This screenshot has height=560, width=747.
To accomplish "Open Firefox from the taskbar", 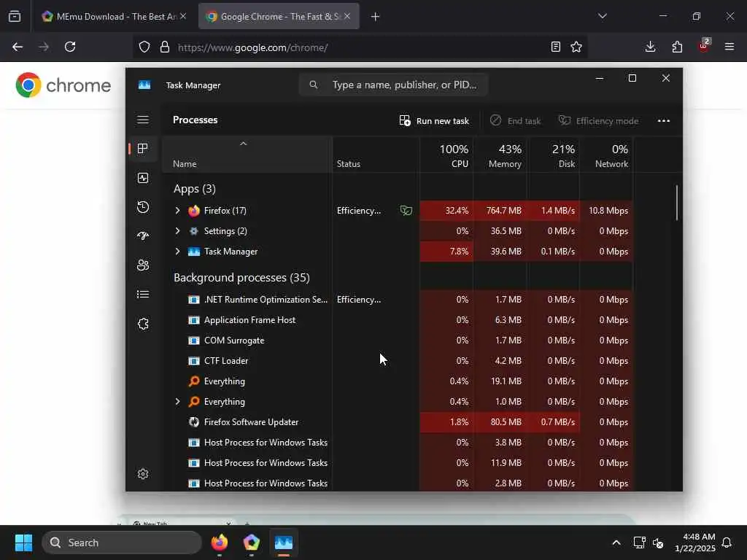I will pos(220,542).
